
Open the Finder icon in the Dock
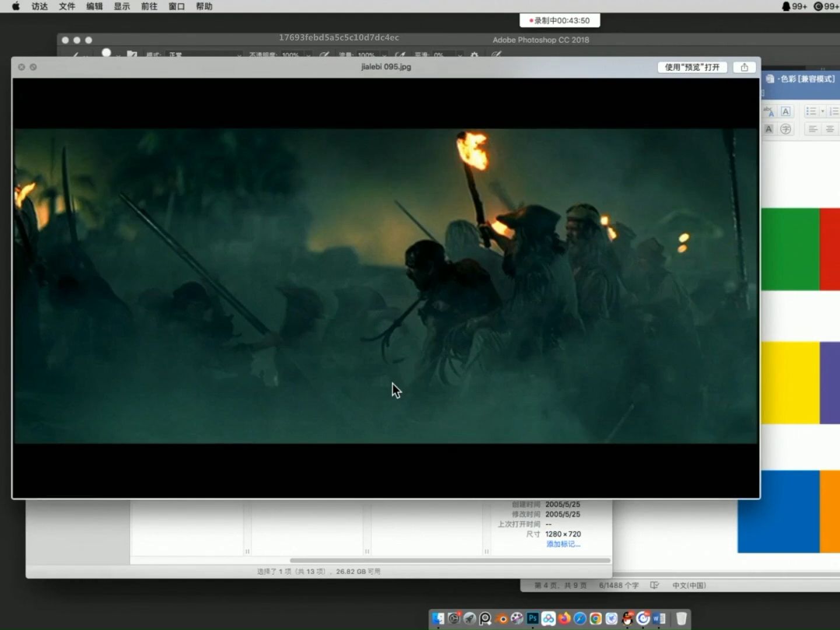point(438,618)
